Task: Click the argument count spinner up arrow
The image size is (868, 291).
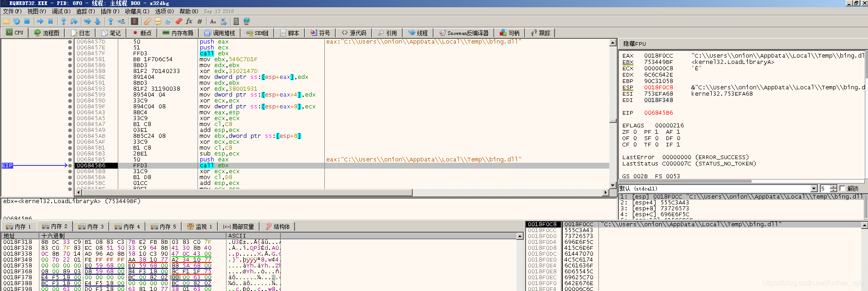Action: 833,187
